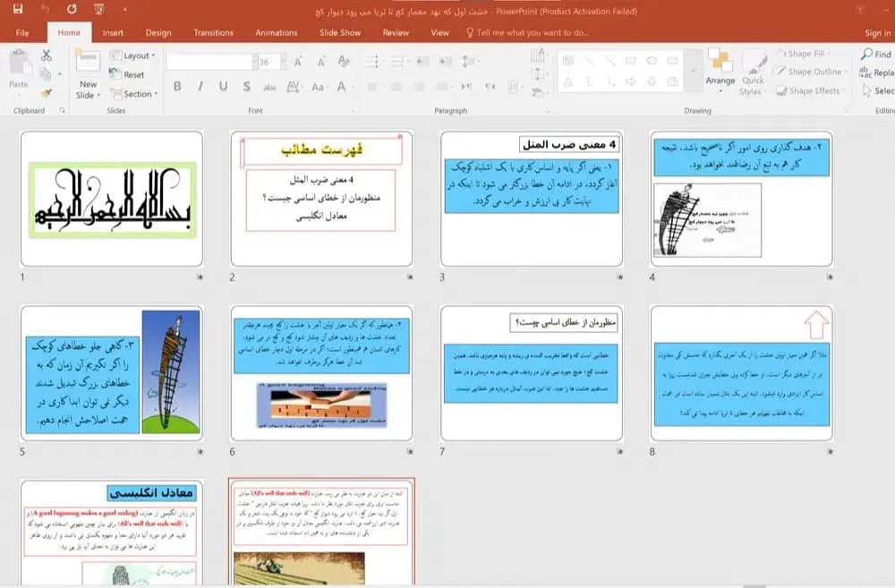
Task: Open Quick Styles gallery
Action: (754, 72)
